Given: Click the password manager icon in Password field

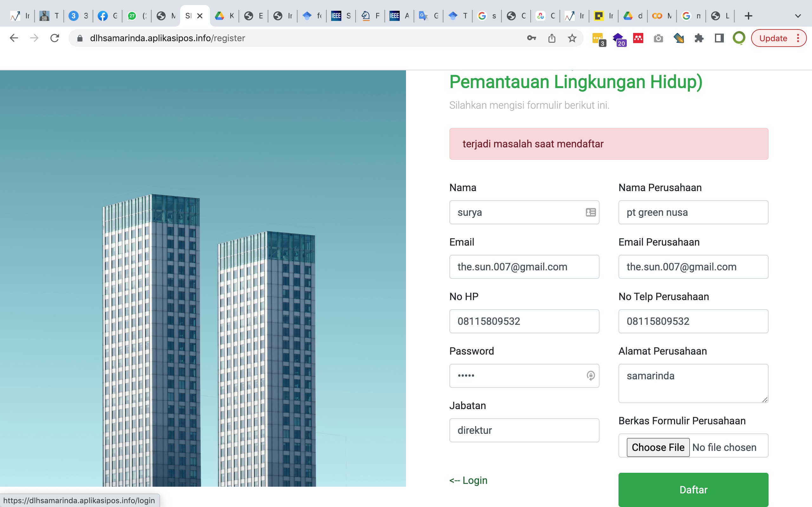Looking at the screenshot, I should coord(591,375).
